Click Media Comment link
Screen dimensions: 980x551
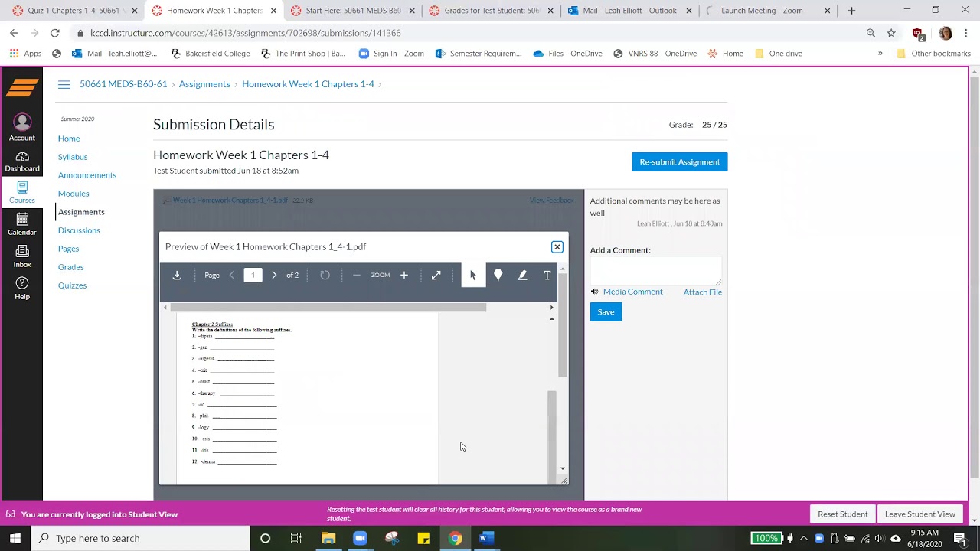point(632,292)
